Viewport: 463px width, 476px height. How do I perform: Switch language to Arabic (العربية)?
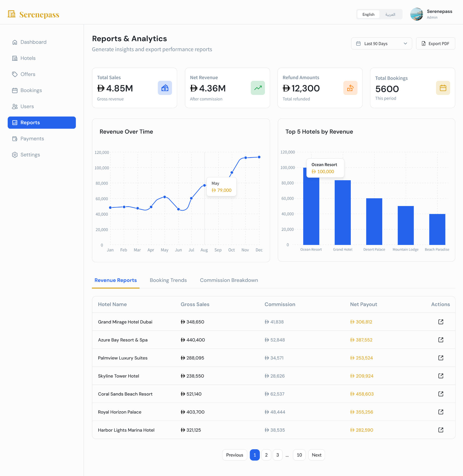click(390, 14)
